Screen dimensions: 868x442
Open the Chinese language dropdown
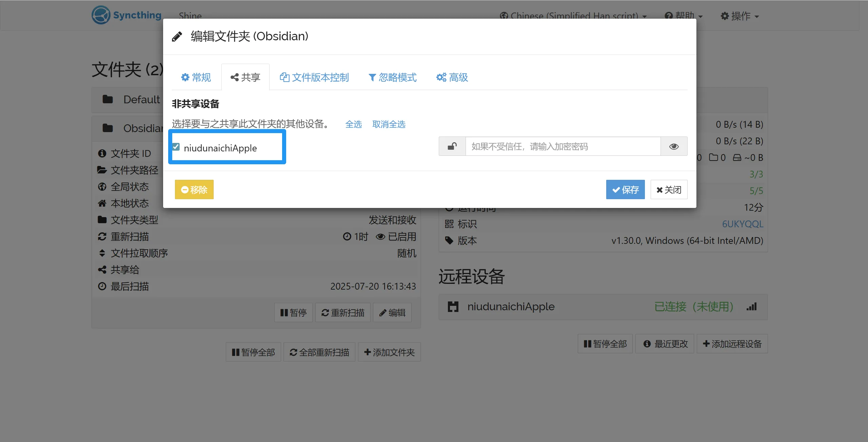573,16
